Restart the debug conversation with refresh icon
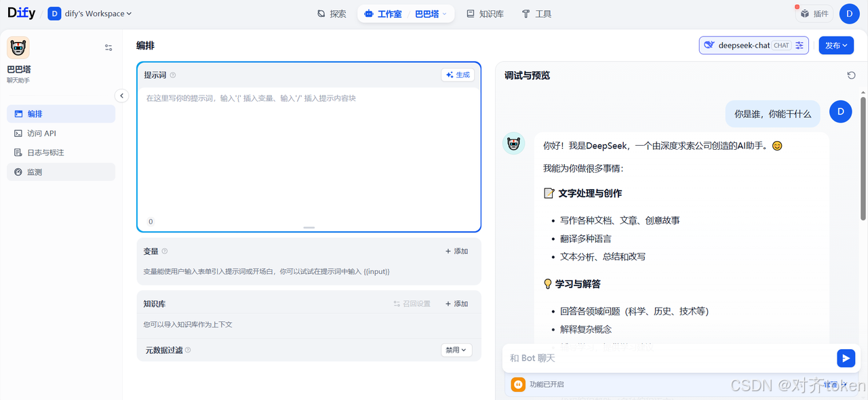 click(x=851, y=75)
